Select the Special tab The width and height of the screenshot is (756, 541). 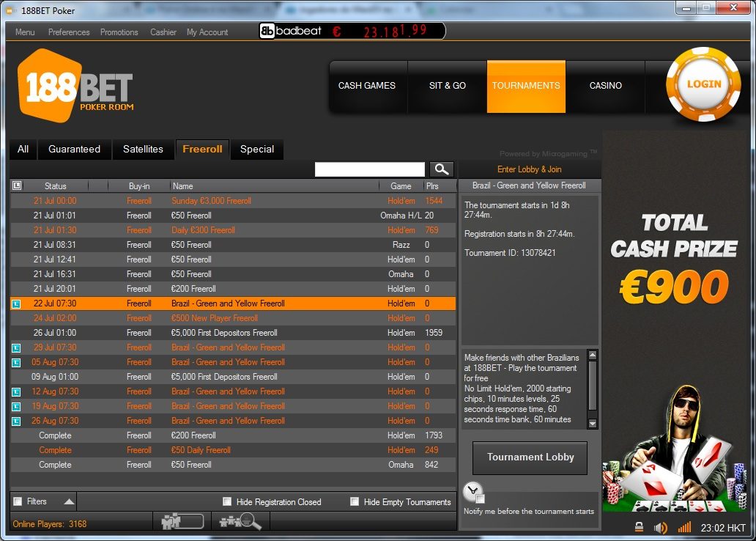click(x=257, y=149)
